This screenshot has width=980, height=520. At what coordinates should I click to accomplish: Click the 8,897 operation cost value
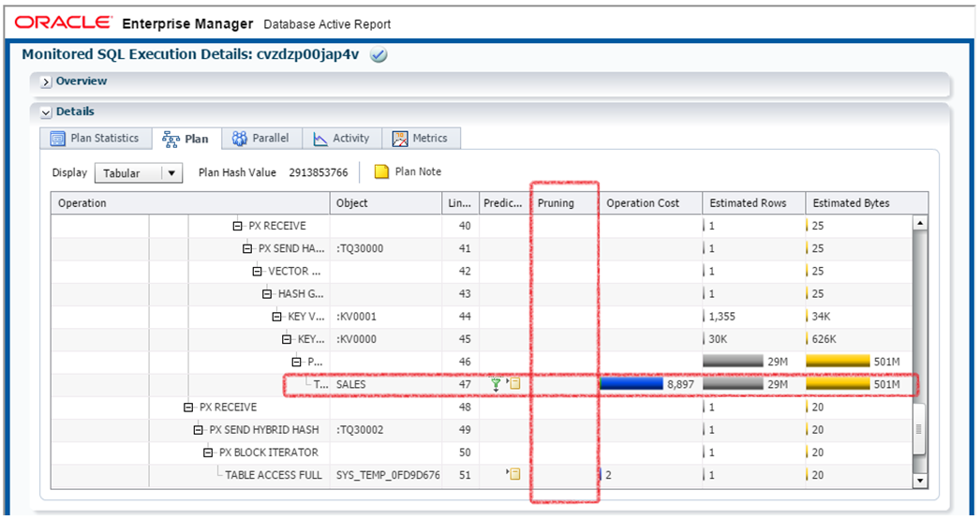pyautogui.click(x=680, y=384)
